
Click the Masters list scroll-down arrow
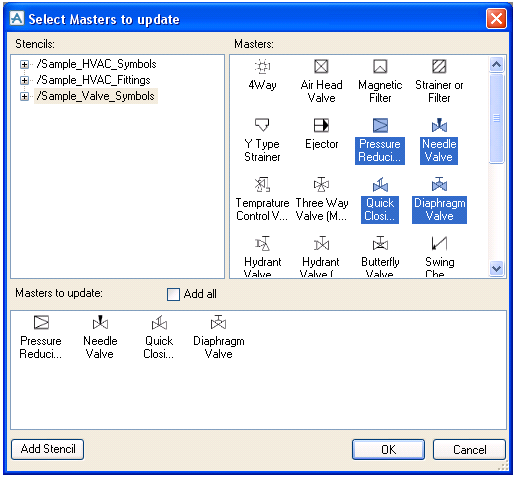(x=497, y=268)
